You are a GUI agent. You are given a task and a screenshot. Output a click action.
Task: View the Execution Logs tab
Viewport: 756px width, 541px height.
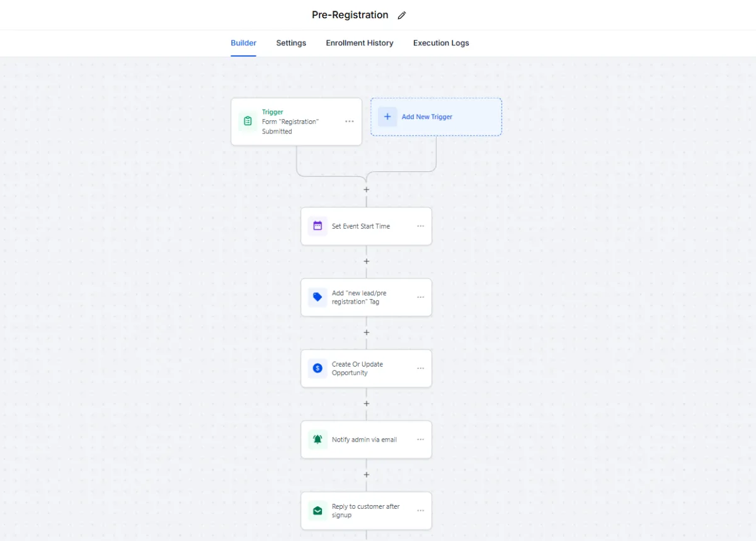pyautogui.click(x=441, y=43)
